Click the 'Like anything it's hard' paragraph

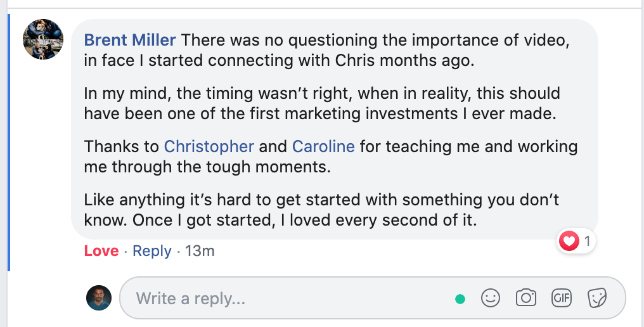[322, 210]
